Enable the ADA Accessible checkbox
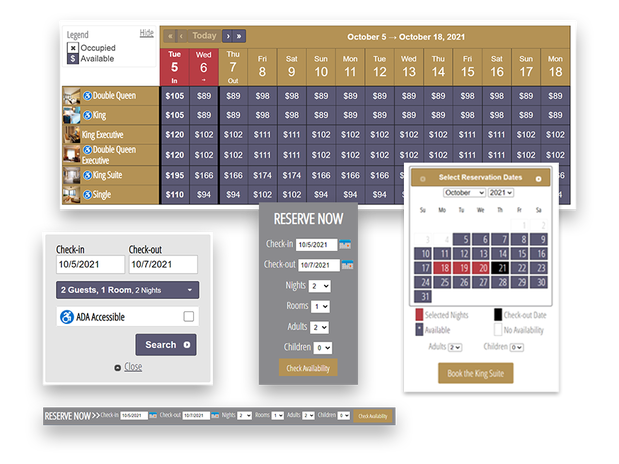 (188, 317)
